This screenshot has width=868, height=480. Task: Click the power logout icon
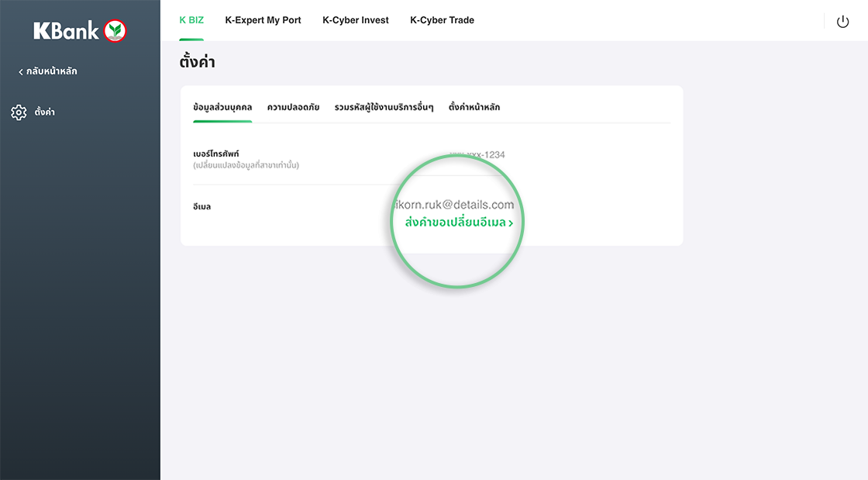point(842,22)
